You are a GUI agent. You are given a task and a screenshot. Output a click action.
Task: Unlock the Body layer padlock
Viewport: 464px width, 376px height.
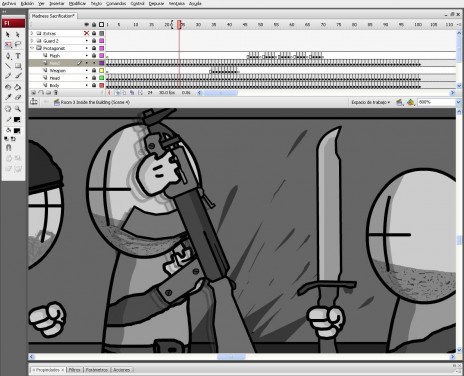coord(94,85)
